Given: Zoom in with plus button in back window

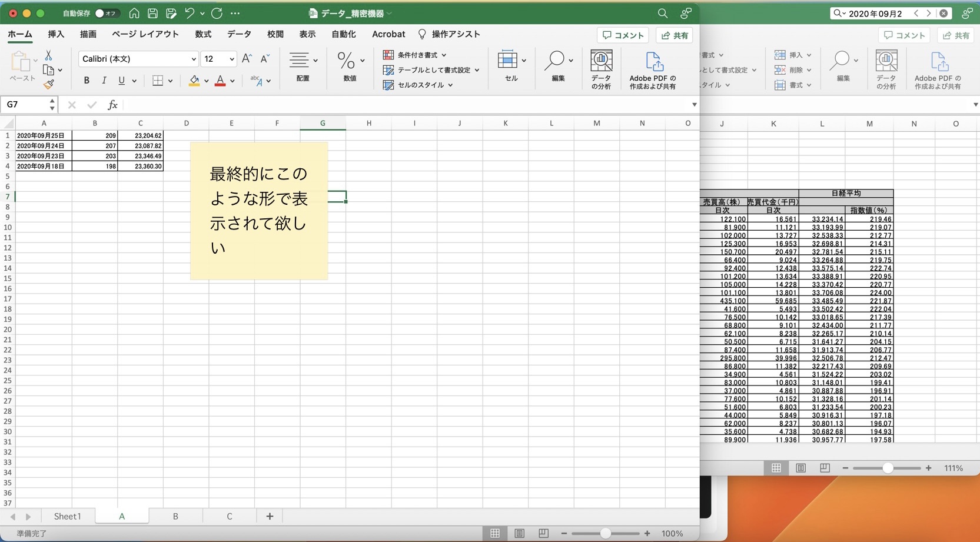Looking at the screenshot, I should click(x=928, y=468).
